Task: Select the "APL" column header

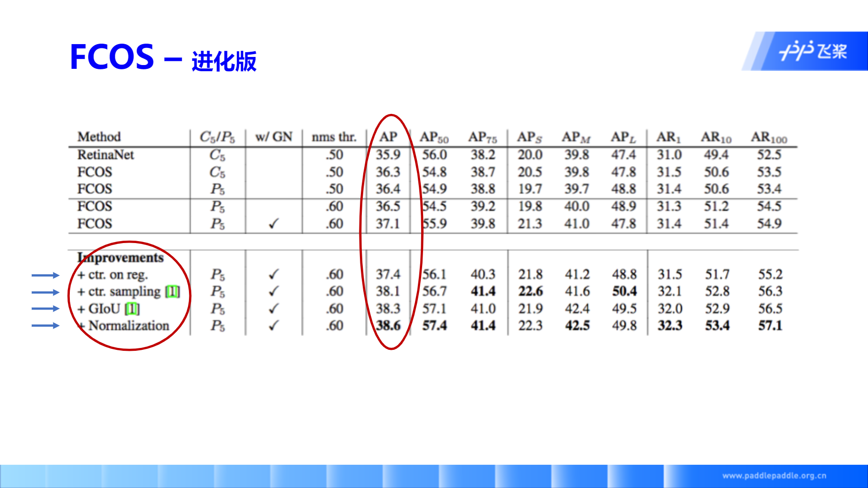Action: 623,137
